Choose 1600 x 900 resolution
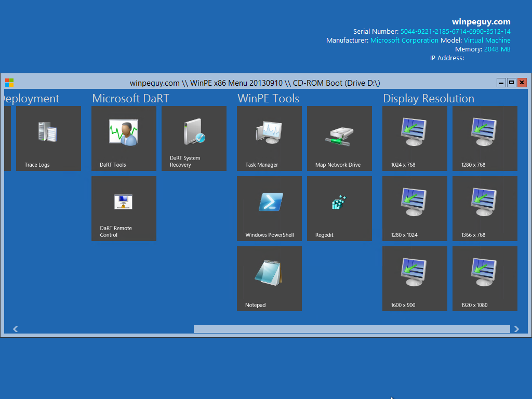The image size is (532, 399). 415,278
